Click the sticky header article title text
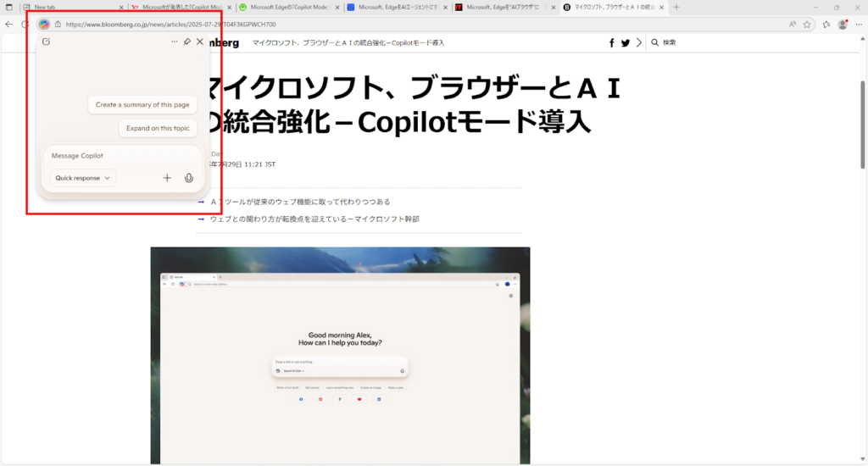This screenshot has width=868, height=466. [x=348, y=42]
